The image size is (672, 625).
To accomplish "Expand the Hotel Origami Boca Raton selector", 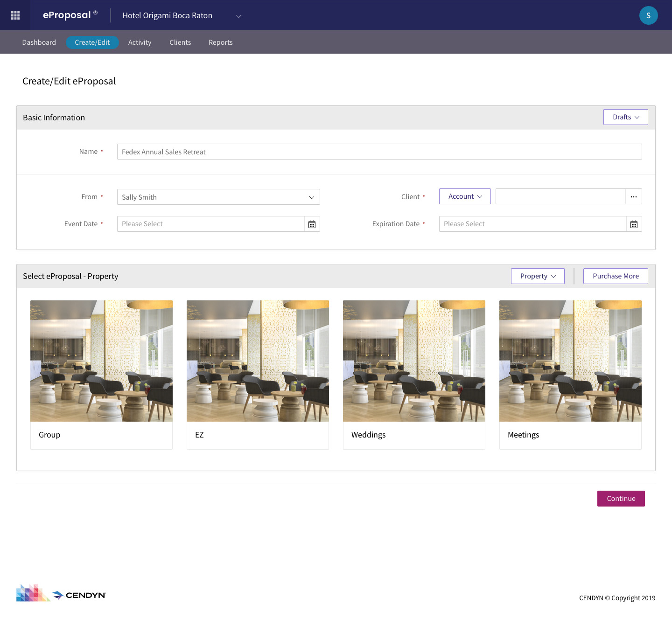I will (x=182, y=15).
